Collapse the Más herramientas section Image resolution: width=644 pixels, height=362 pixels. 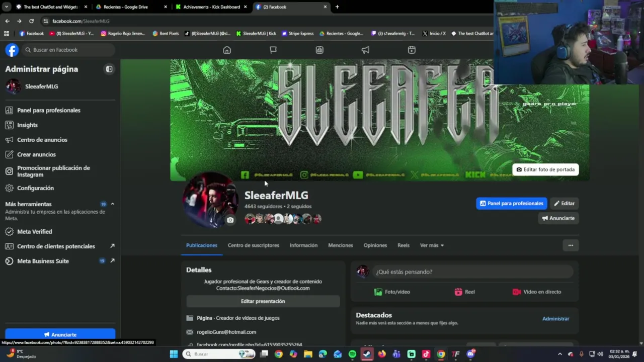pos(112,204)
